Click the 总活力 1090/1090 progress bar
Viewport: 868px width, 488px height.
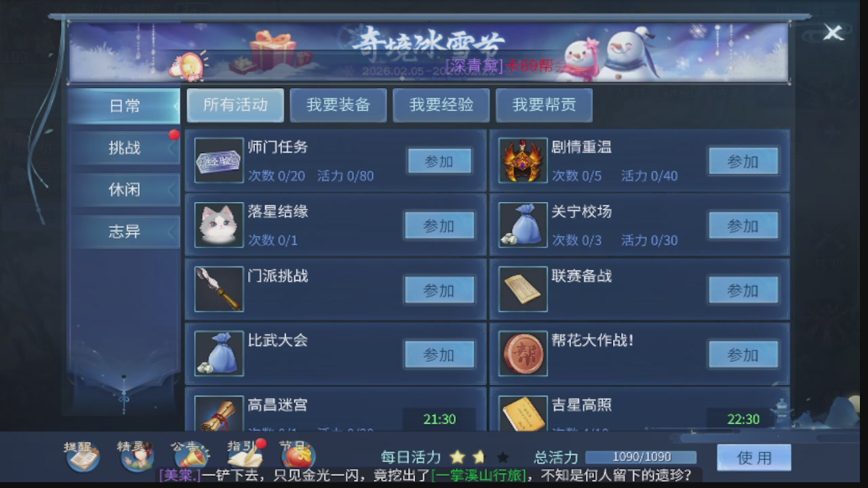tap(641, 457)
